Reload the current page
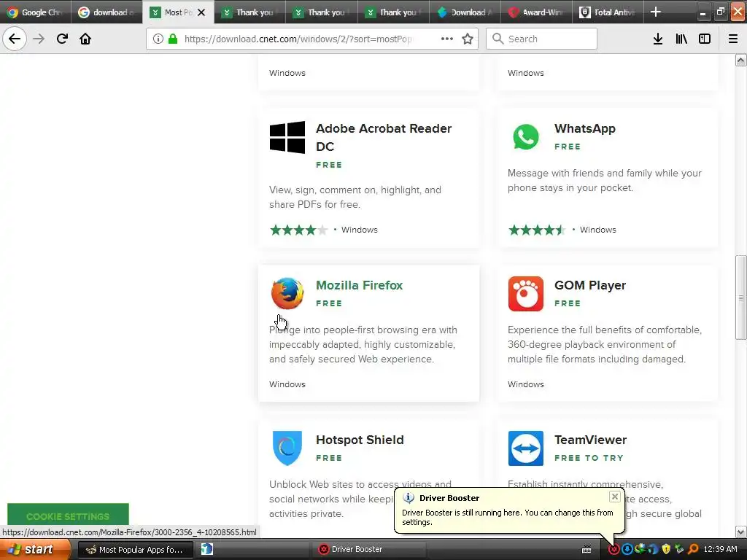747x560 pixels. click(x=62, y=39)
